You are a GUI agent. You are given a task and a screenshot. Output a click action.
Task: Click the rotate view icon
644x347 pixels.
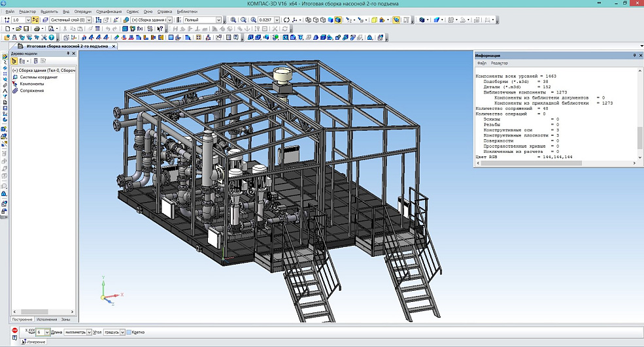(x=286, y=20)
